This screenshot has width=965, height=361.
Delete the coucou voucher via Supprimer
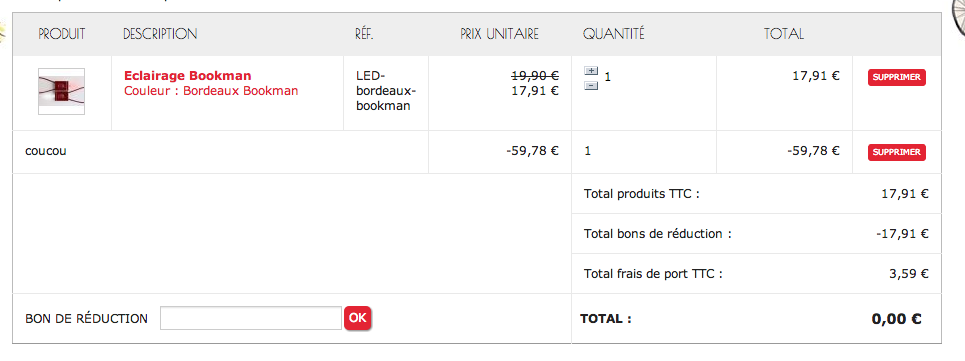pos(897,152)
